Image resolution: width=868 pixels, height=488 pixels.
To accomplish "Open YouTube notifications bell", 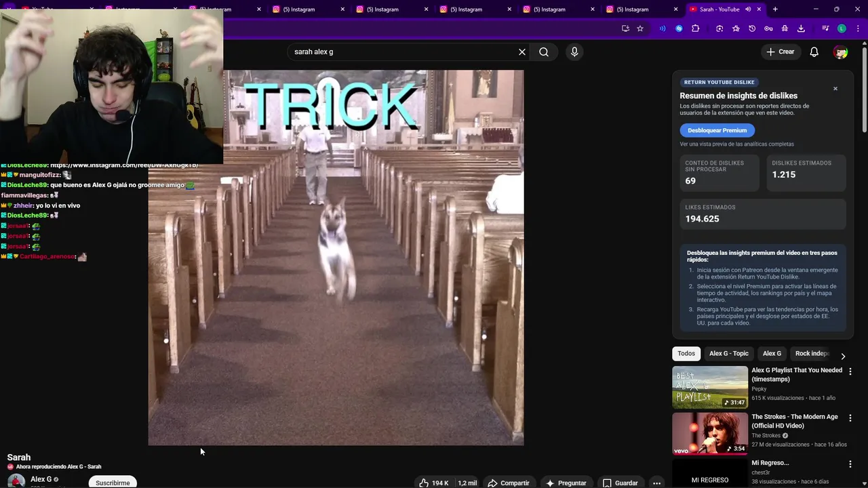I will tap(814, 52).
